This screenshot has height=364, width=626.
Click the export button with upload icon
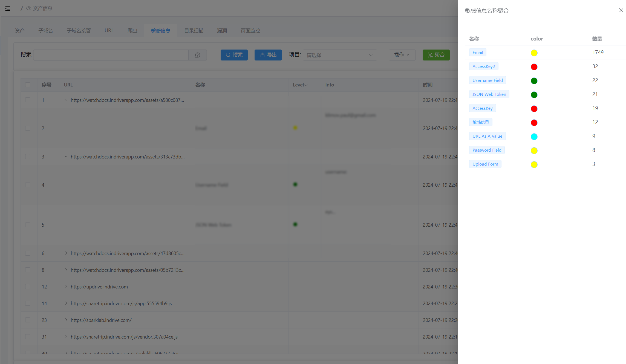coord(268,55)
